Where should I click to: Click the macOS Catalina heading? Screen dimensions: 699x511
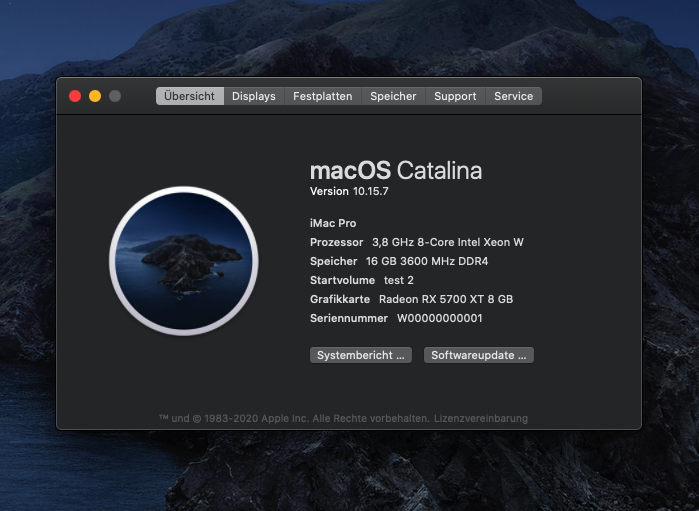click(396, 170)
